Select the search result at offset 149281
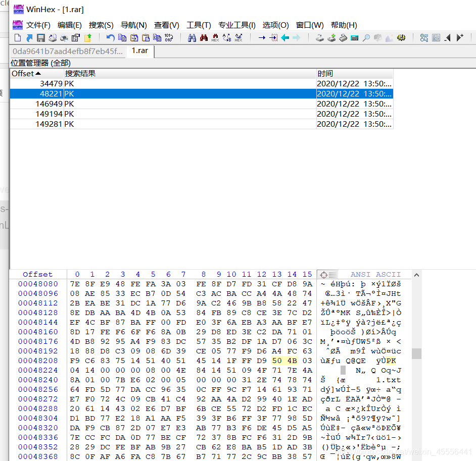This screenshot has width=476, height=461. pyautogui.click(x=202, y=124)
